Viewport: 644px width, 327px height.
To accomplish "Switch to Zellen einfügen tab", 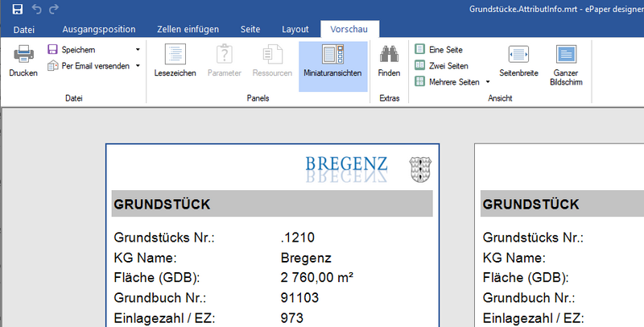I will (x=188, y=30).
